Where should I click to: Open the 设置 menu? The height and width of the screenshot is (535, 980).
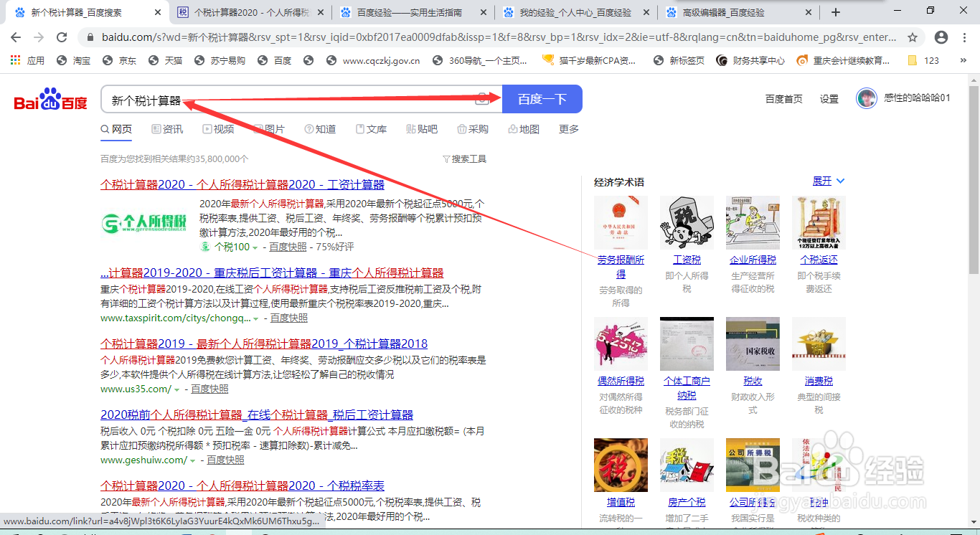pyautogui.click(x=829, y=99)
